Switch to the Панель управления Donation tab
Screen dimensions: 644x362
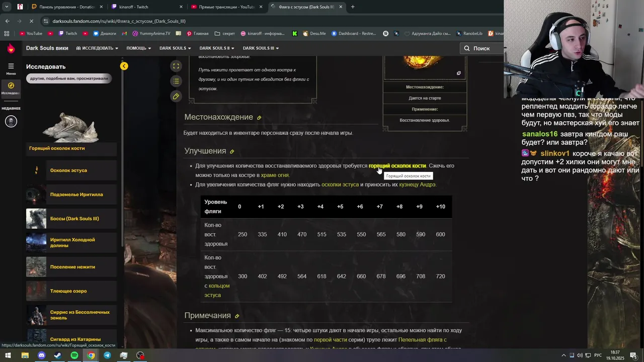pyautogui.click(x=66, y=7)
